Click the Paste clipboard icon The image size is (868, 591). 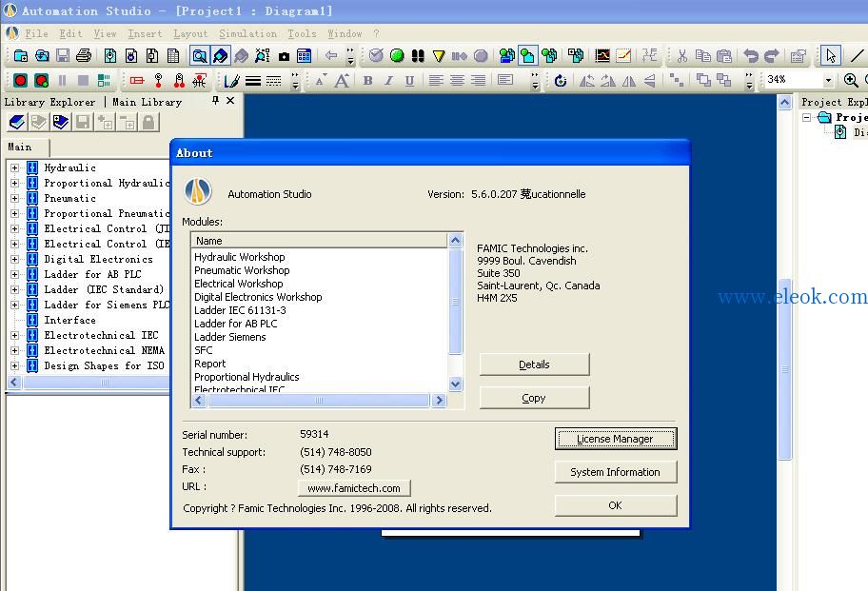(724, 55)
